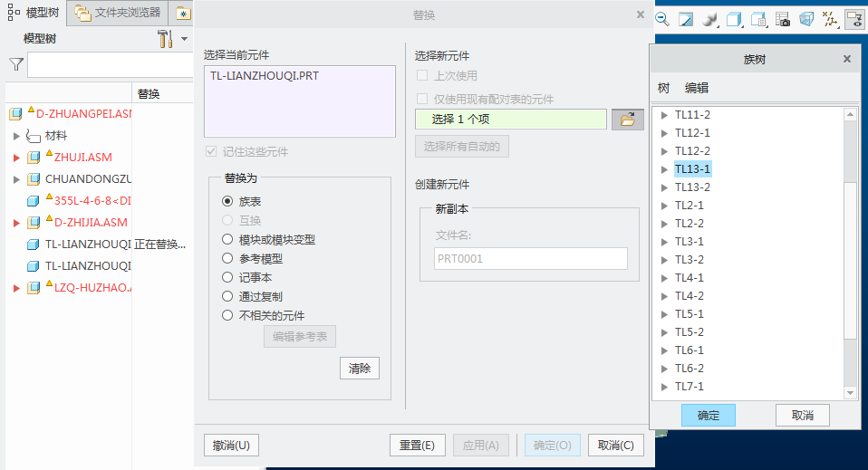Click the family tree scrollbar up arrow
This screenshot has height=470, width=868.
coord(850,114)
